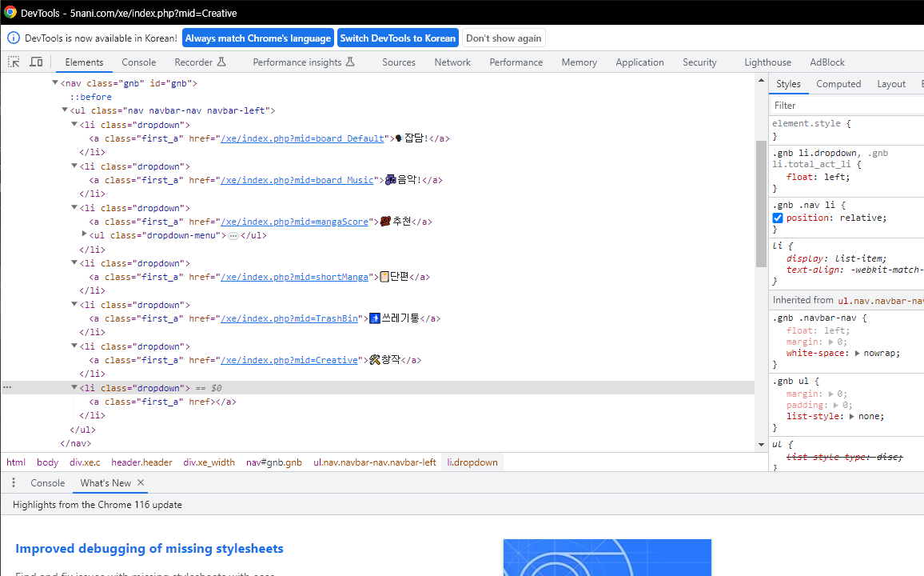Collapse the ul navbar-left node
Image resolution: width=924 pixels, height=576 pixels.
pos(65,110)
